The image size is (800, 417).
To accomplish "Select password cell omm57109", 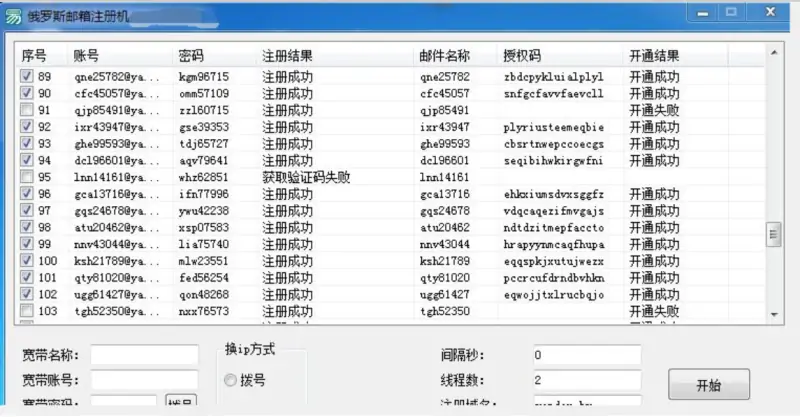I will (x=204, y=93).
